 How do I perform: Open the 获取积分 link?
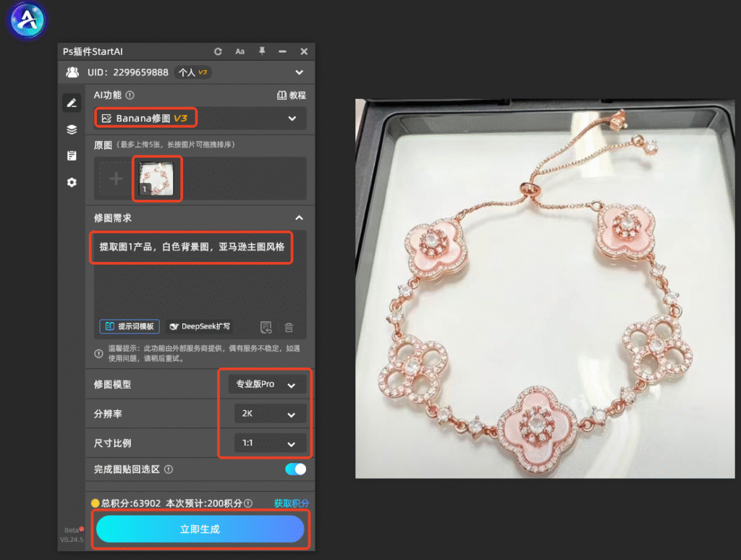(291, 504)
